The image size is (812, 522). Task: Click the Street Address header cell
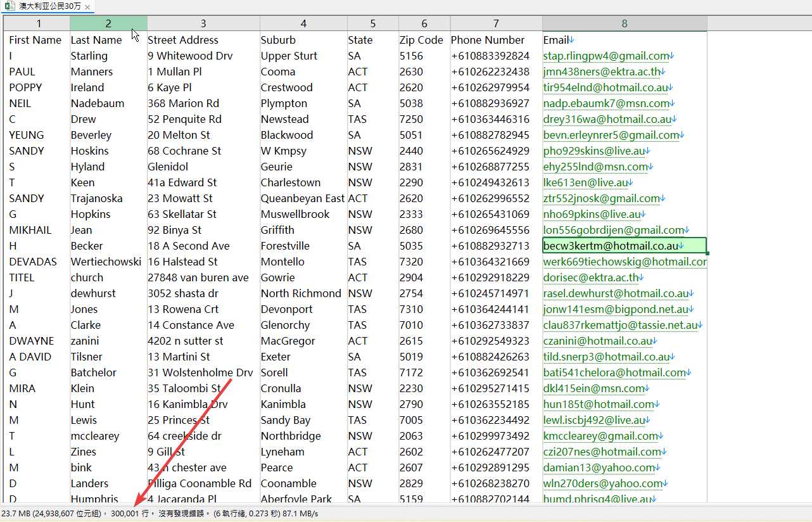[x=203, y=40]
